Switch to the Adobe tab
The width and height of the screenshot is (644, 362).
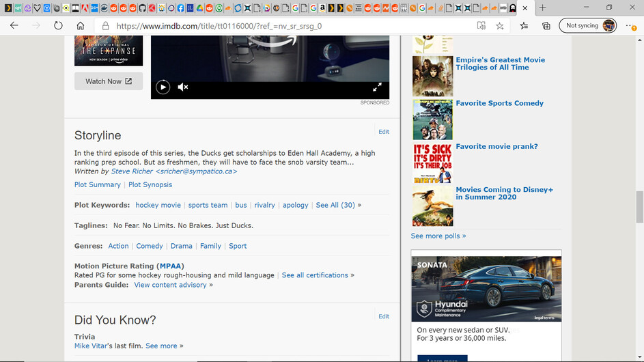[x=85, y=8]
